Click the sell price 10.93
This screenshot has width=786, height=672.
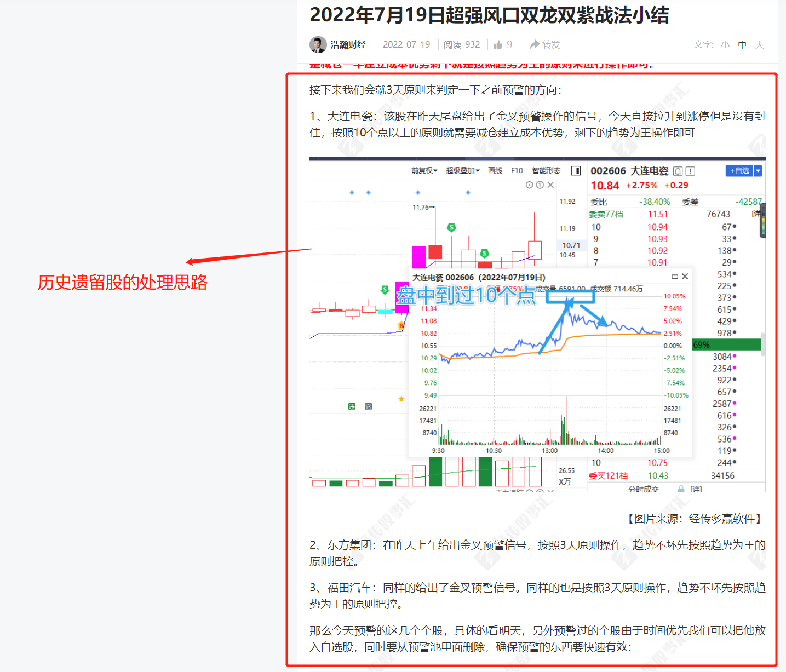coord(657,239)
